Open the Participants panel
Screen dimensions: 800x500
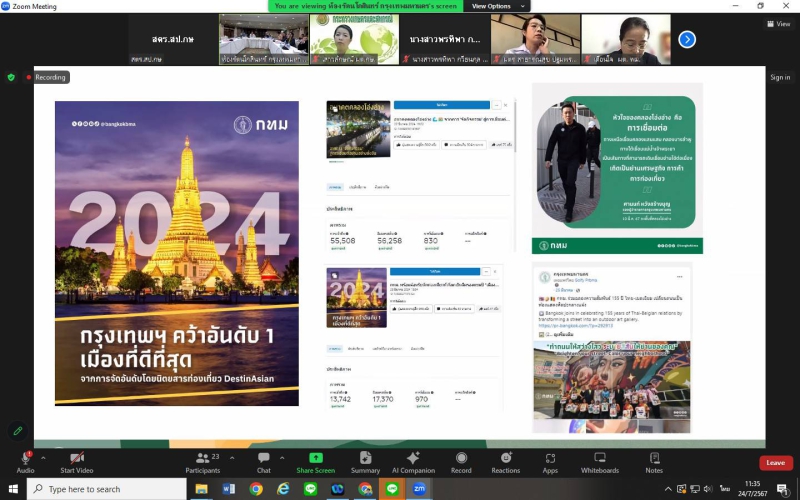[x=202, y=459]
